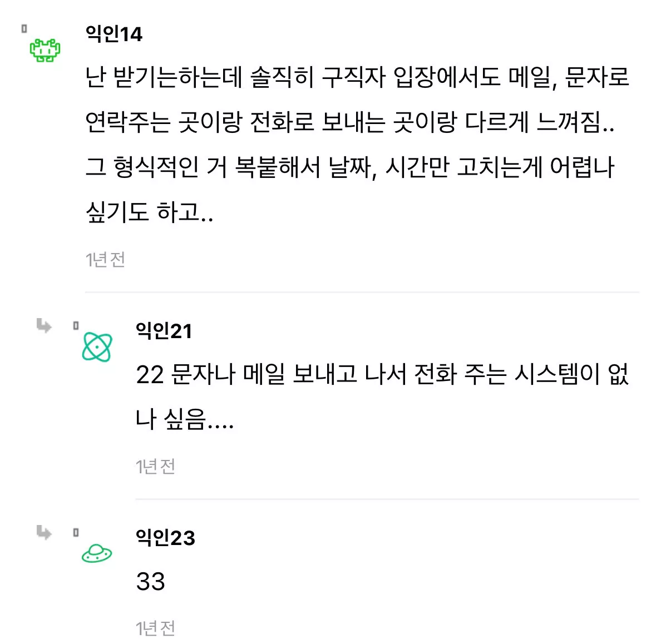Click the reply arrow beside 익인21
This screenshot has width=656, height=644.
tap(43, 325)
